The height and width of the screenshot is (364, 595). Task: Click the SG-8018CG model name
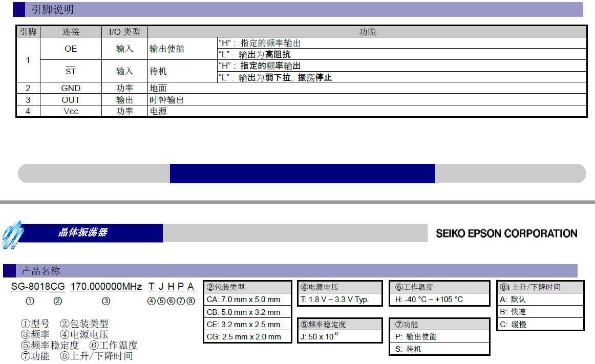[38, 287]
